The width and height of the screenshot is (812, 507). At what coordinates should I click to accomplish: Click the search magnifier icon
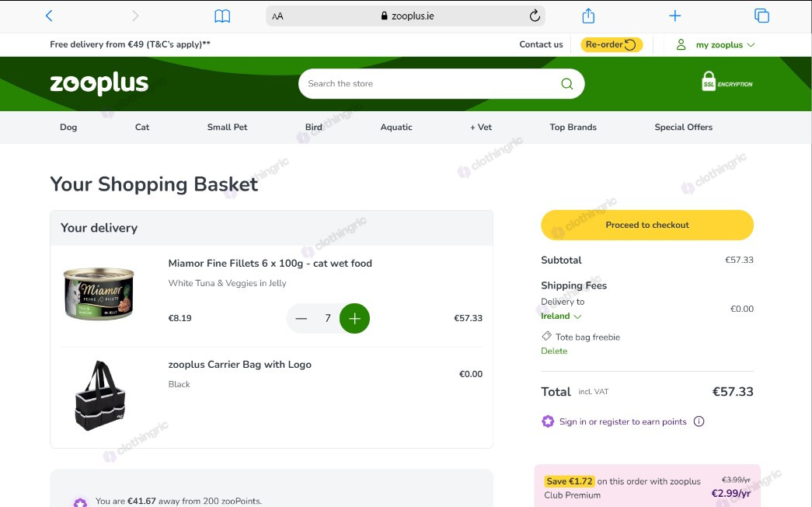(567, 83)
